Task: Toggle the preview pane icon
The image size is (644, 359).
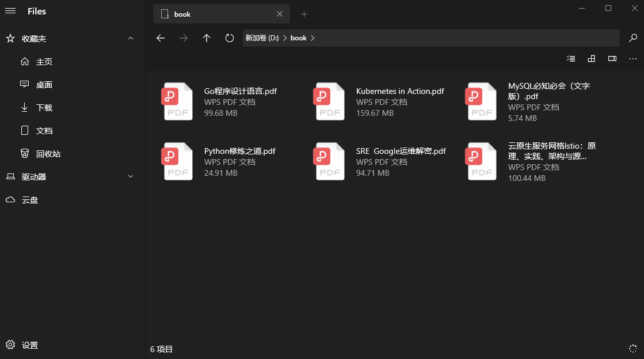Action: [612, 58]
